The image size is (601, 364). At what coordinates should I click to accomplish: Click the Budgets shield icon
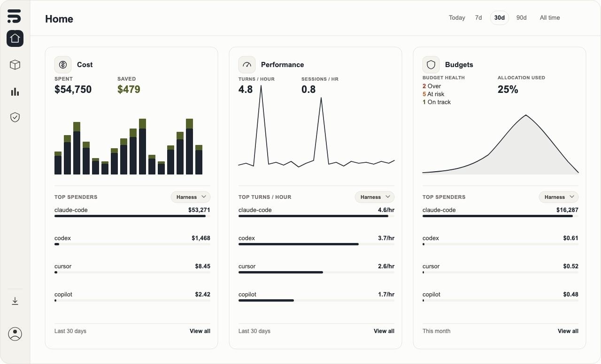(x=431, y=65)
